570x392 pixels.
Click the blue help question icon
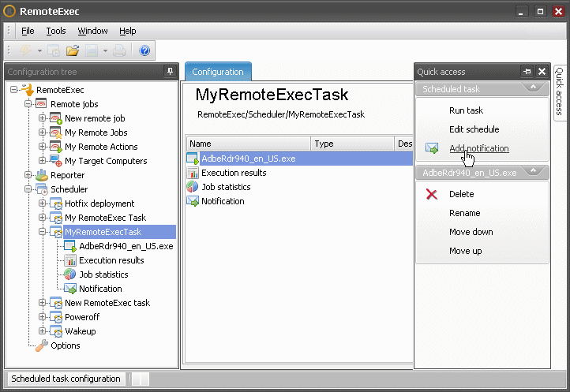[144, 50]
